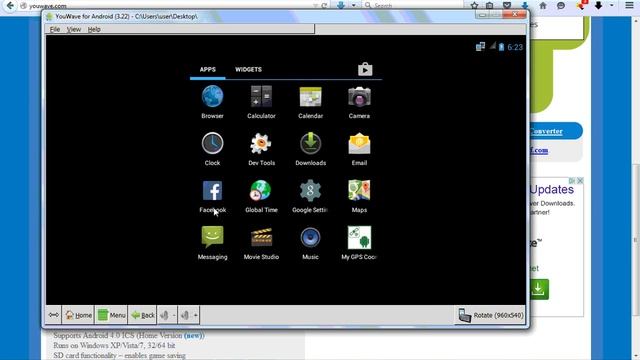640x360 pixels.
Task: Open the Firefox Pocket icon
Action: click(507, 5)
